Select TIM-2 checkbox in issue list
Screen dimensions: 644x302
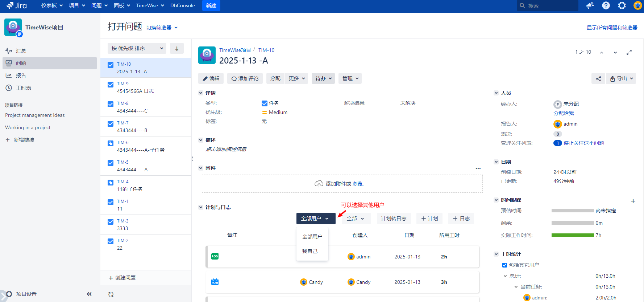click(111, 241)
